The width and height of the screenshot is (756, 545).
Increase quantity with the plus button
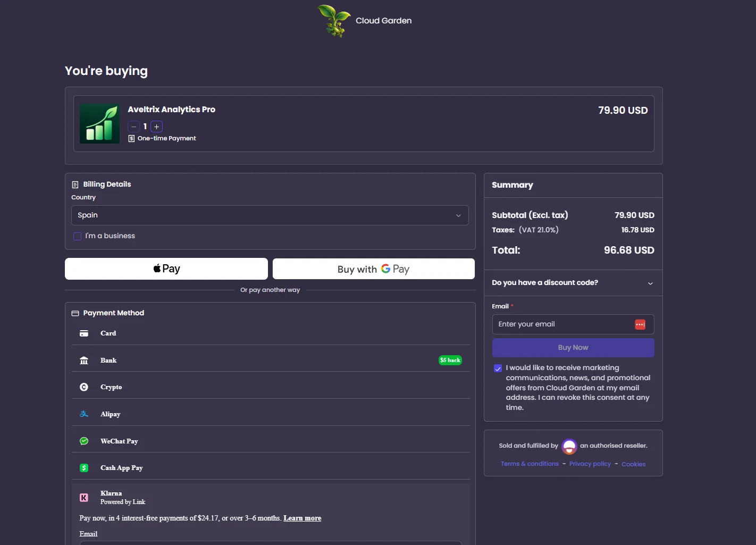coord(156,127)
